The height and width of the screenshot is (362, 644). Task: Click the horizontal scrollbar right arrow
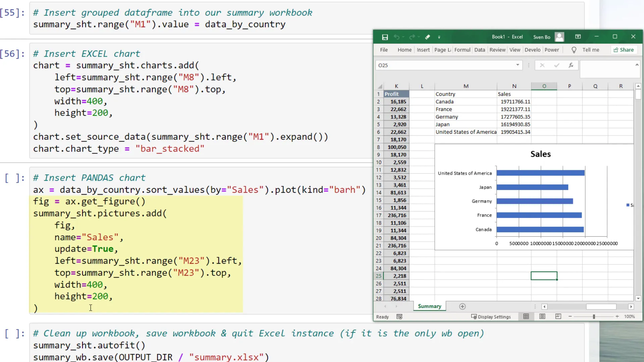click(631, 307)
